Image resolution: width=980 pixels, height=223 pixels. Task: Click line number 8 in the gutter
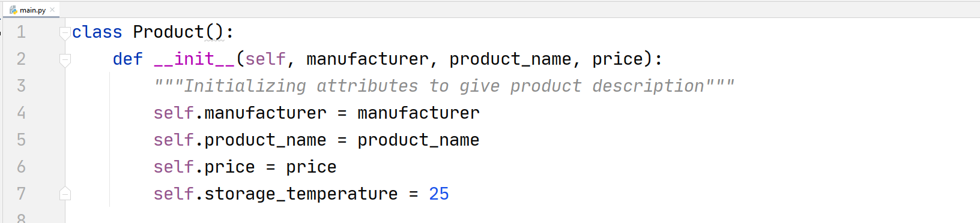coord(22,218)
